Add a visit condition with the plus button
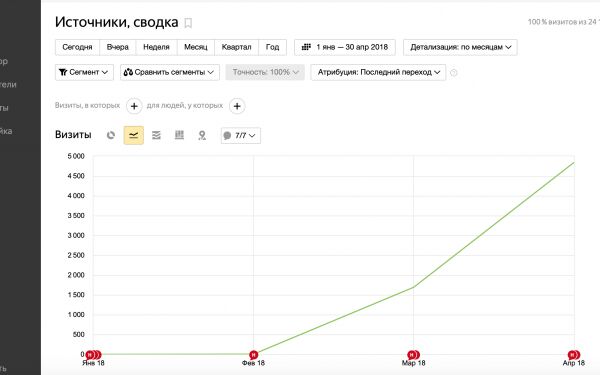This screenshot has width=600, height=375. 134,106
